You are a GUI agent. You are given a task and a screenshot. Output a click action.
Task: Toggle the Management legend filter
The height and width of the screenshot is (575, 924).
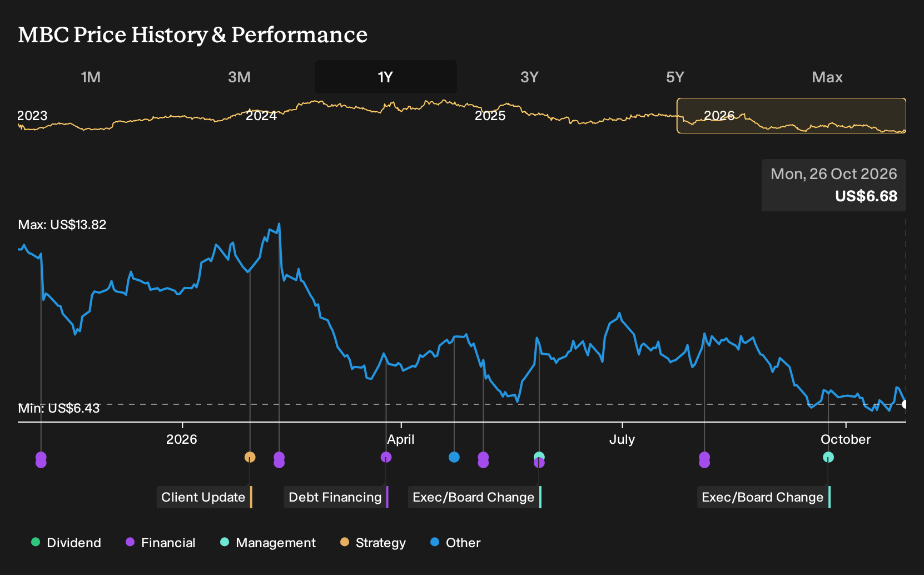tap(268, 543)
